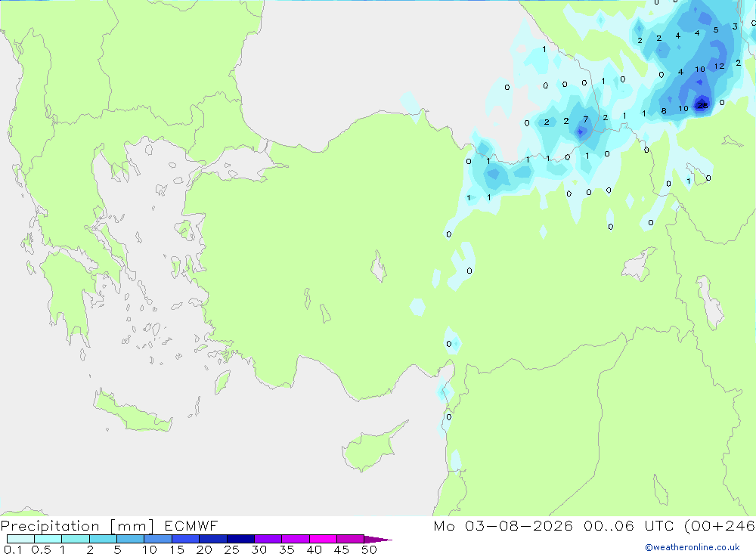Click the 'Precipitation' title word
Screen dimensions: 756x554
point(50,526)
